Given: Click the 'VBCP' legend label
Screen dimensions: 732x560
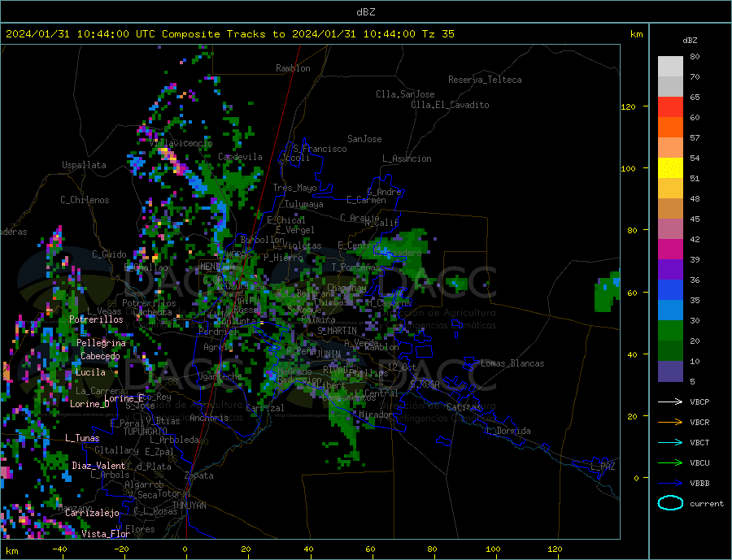Looking at the screenshot, I should tap(699, 402).
